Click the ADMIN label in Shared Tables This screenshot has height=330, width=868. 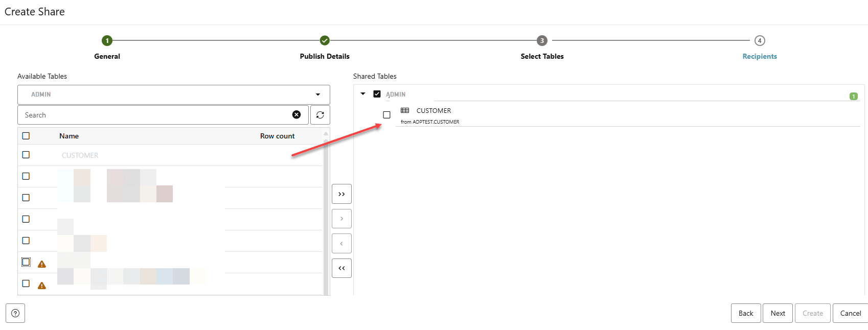(396, 95)
